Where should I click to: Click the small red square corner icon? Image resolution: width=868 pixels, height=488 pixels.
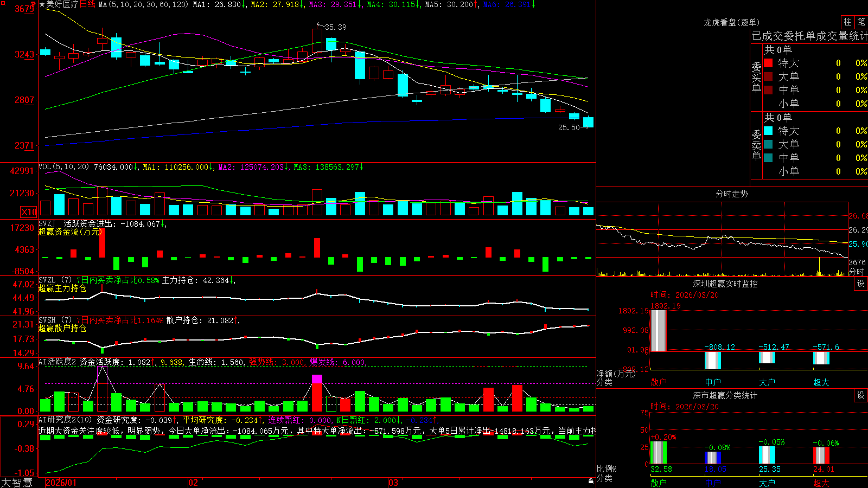(3, 3)
